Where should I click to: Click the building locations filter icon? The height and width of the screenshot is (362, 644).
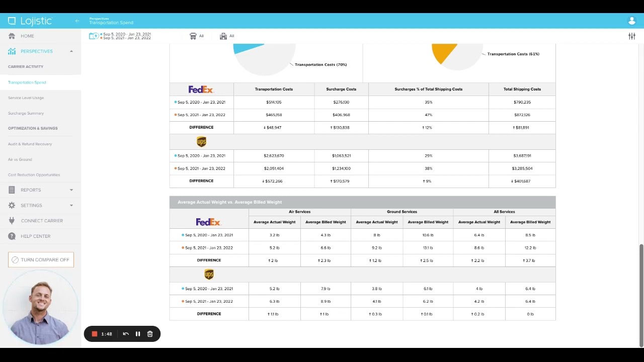tap(223, 36)
